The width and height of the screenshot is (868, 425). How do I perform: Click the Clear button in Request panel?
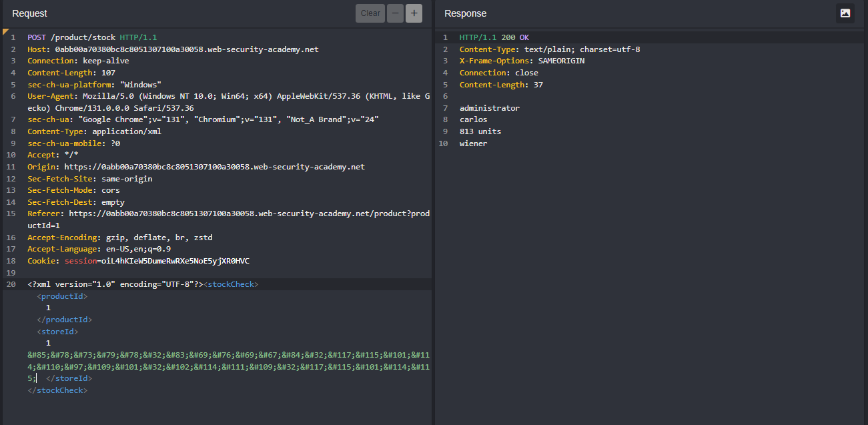[x=370, y=13]
